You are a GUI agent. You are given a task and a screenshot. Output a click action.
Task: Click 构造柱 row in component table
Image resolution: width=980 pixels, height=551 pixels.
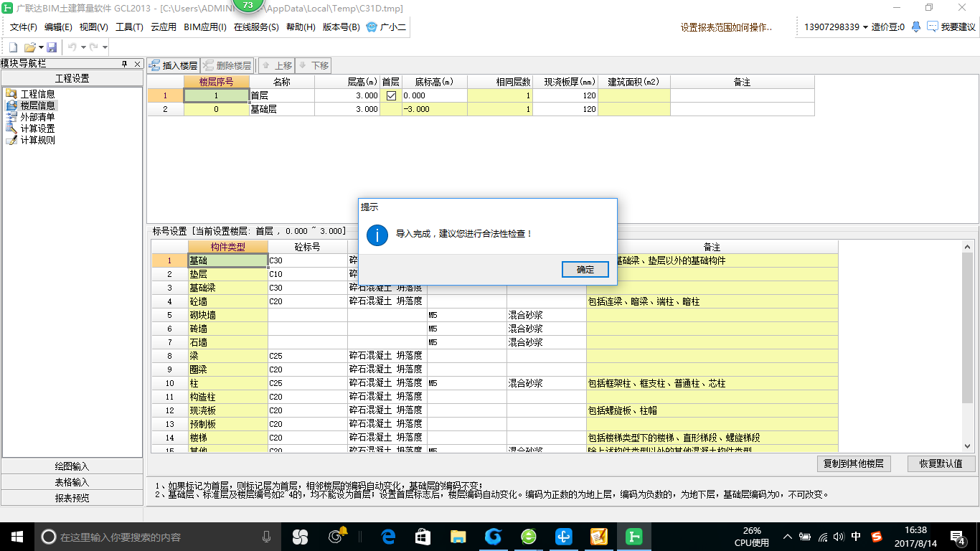point(494,397)
